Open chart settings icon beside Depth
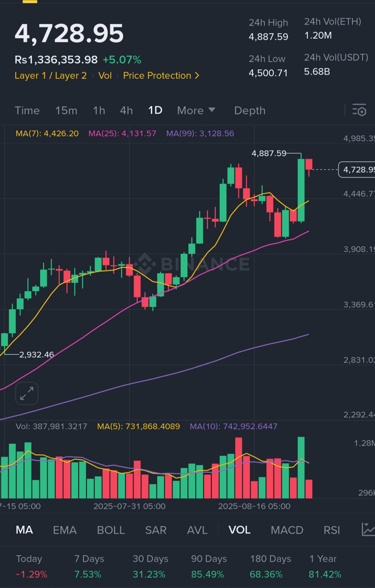The width and height of the screenshot is (375, 588). click(x=359, y=111)
